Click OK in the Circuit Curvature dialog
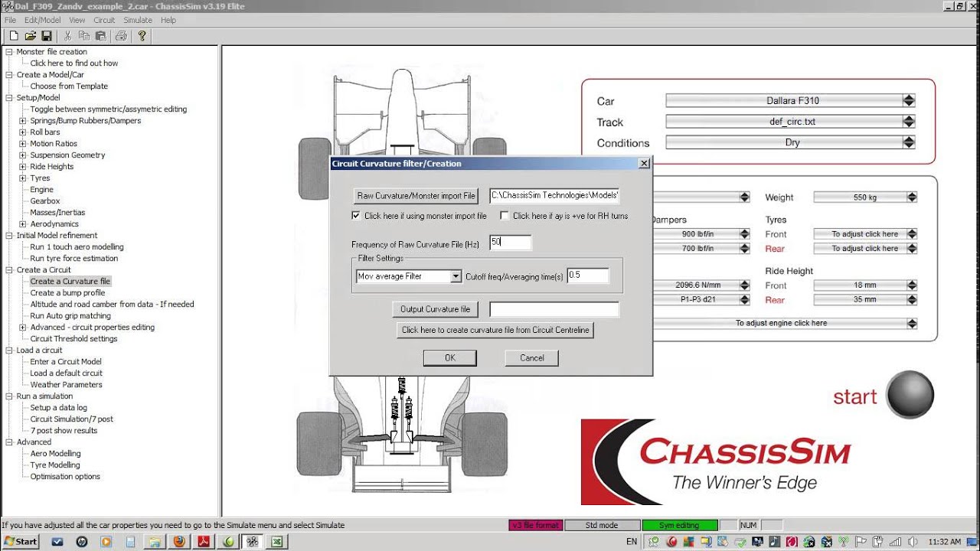Screen dimensions: 980x551 point(450,357)
